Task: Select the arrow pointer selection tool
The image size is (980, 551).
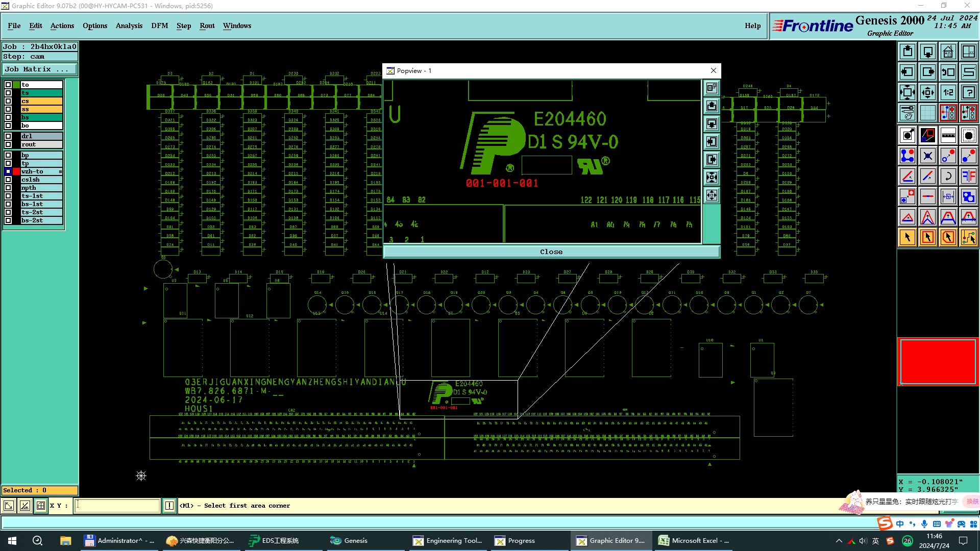Action: 908,237
